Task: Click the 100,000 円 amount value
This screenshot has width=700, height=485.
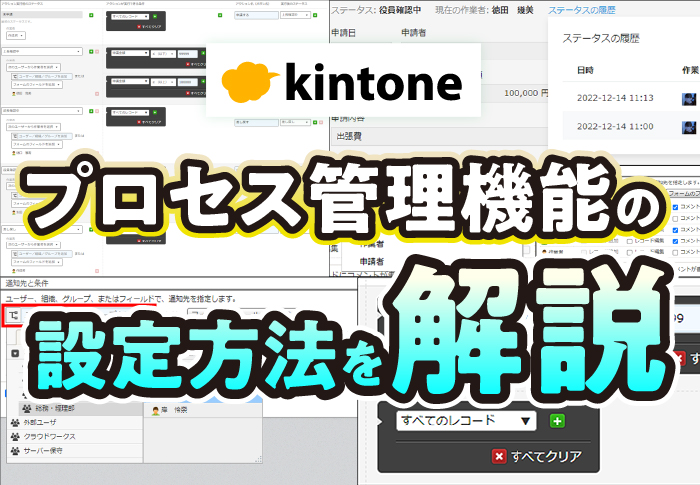Action: (x=526, y=93)
